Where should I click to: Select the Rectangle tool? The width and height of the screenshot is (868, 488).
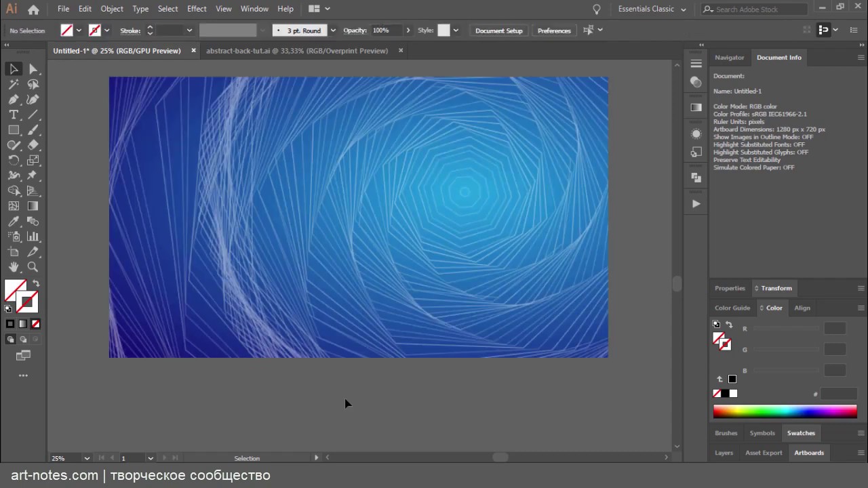point(14,130)
